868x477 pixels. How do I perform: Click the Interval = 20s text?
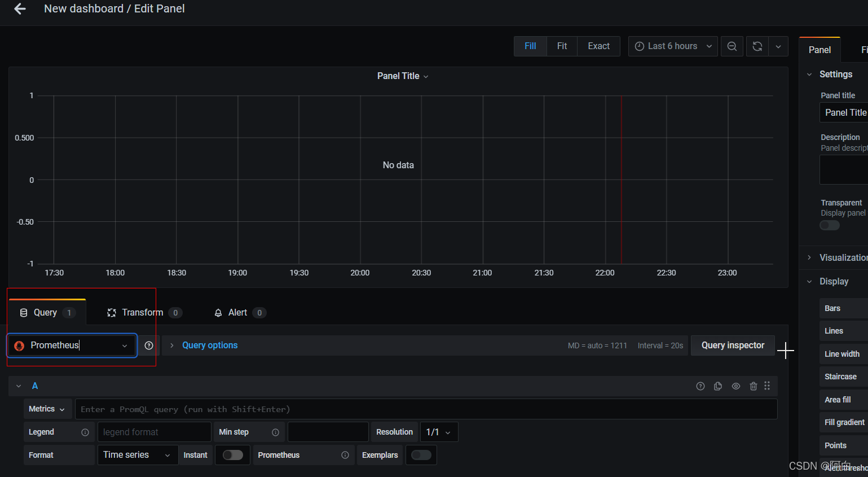[x=660, y=345]
